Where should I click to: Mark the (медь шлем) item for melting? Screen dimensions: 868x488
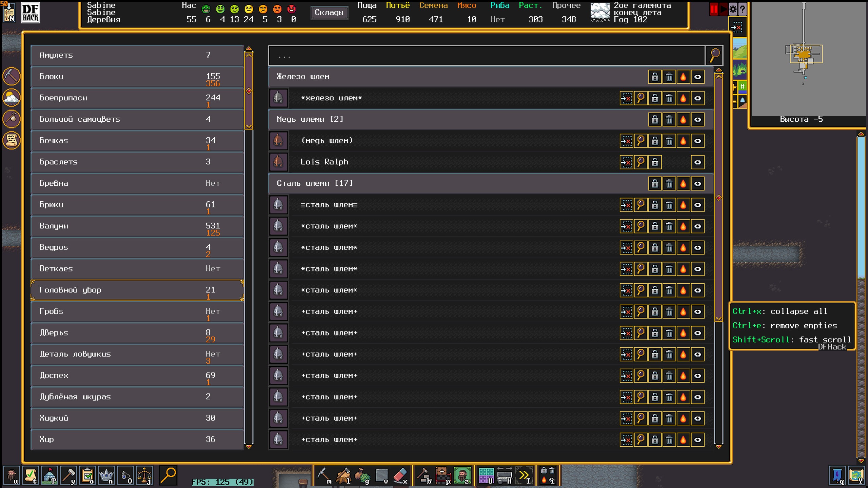(683, 141)
